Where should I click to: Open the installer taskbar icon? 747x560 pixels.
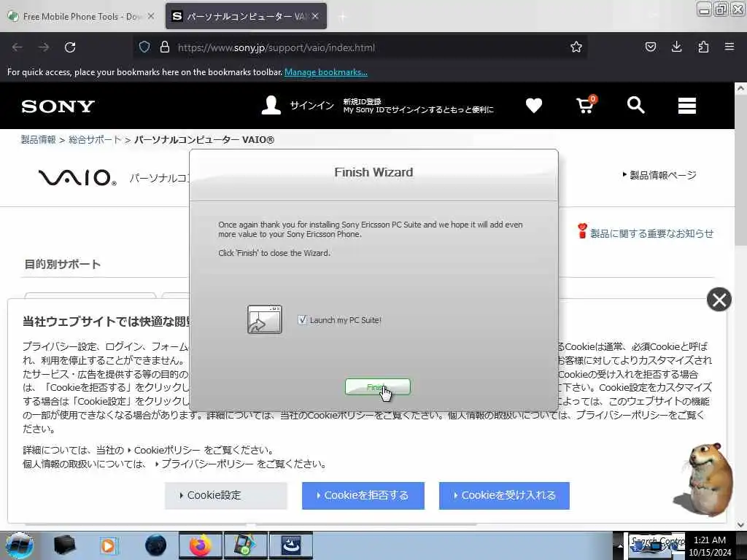click(x=291, y=545)
